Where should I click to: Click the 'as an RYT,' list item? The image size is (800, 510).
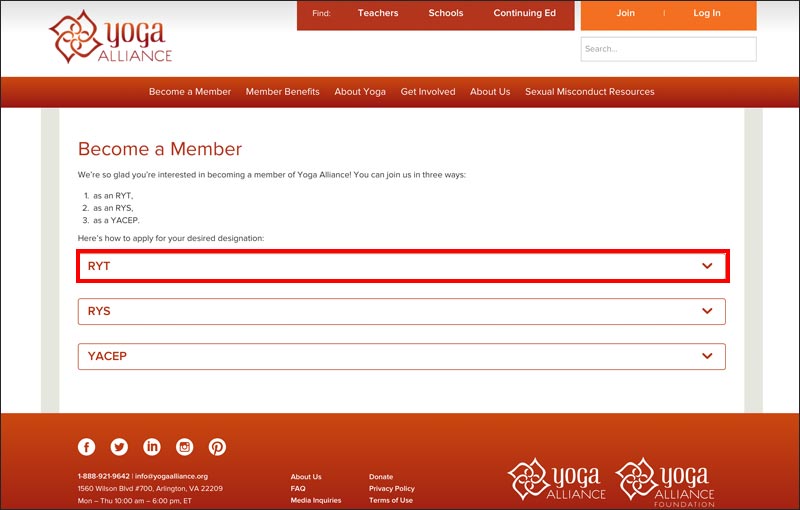pyautogui.click(x=113, y=196)
